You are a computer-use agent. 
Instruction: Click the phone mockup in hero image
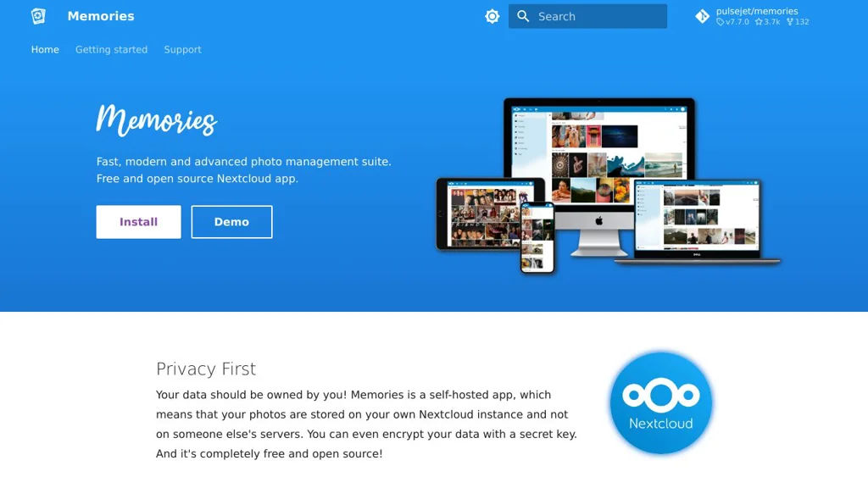tap(537, 237)
